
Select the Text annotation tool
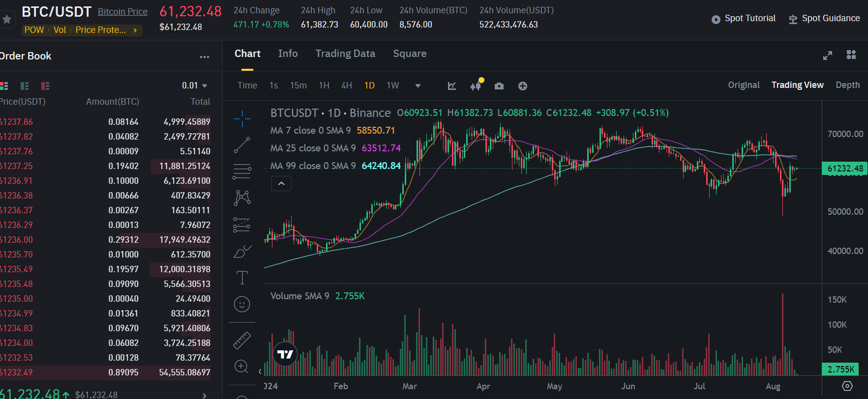point(242,278)
